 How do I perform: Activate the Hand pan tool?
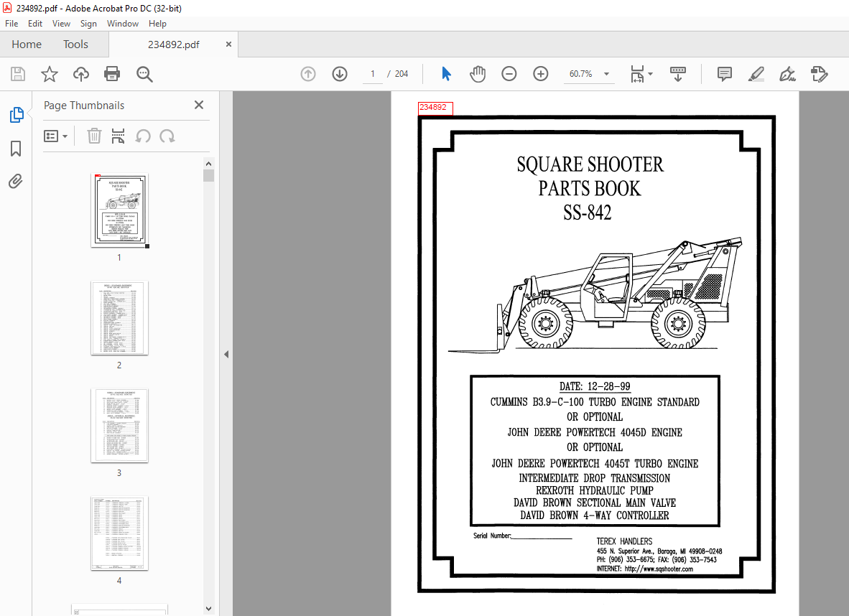478,74
